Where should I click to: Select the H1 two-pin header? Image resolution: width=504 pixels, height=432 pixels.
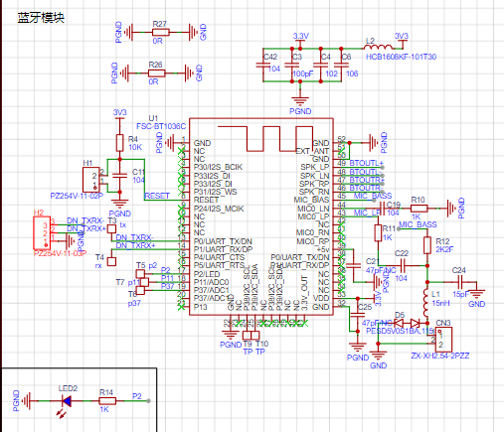tap(91, 180)
